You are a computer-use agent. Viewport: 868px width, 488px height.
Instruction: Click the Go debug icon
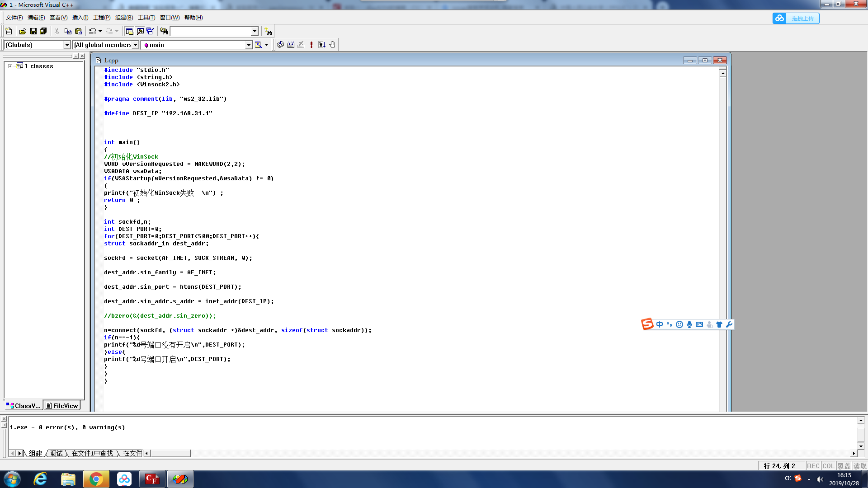[x=322, y=45]
